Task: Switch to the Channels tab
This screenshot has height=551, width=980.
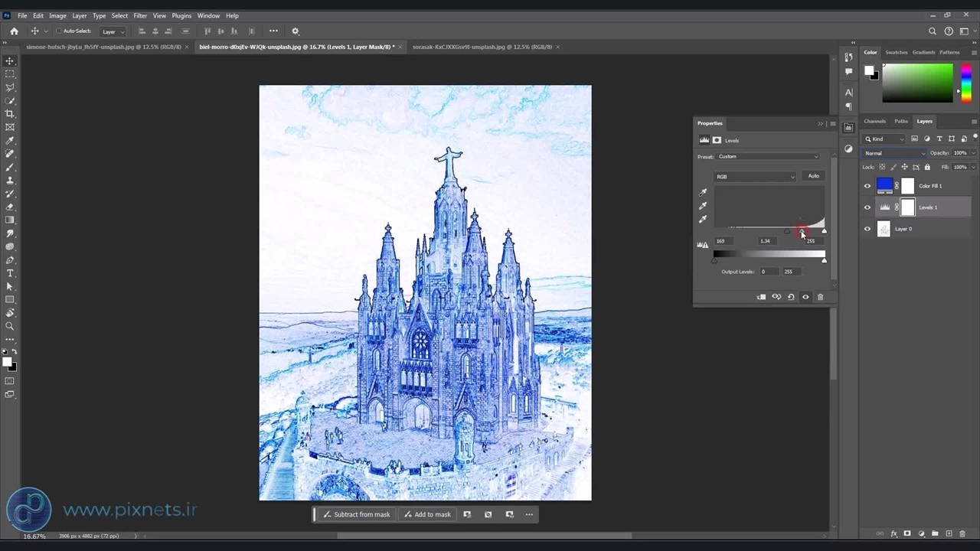Action: [874, 121]
